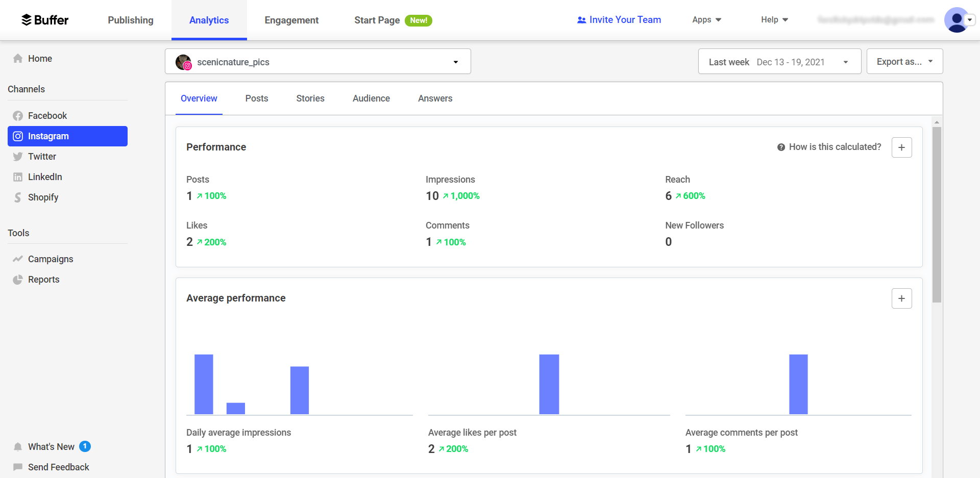Add Performance section to report
Viewport: 980px width, 478px height.
(902, 147)
